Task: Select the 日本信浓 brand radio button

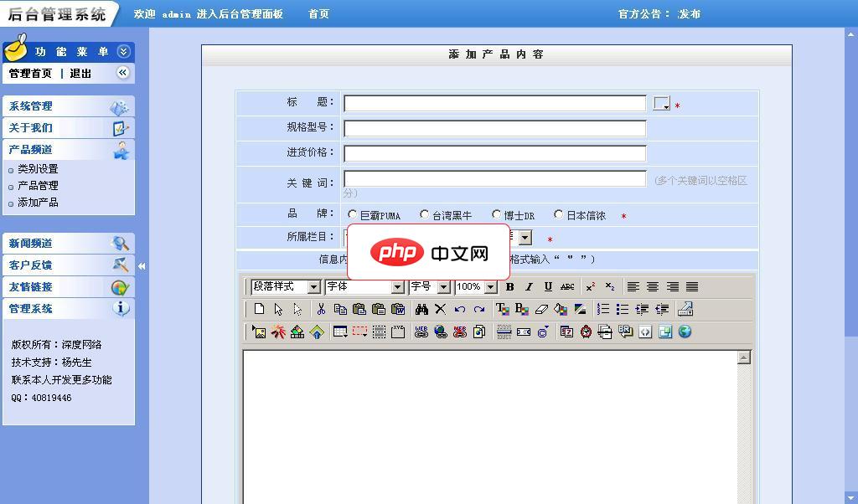Action: pyautogui.click(x=558, y=214)
